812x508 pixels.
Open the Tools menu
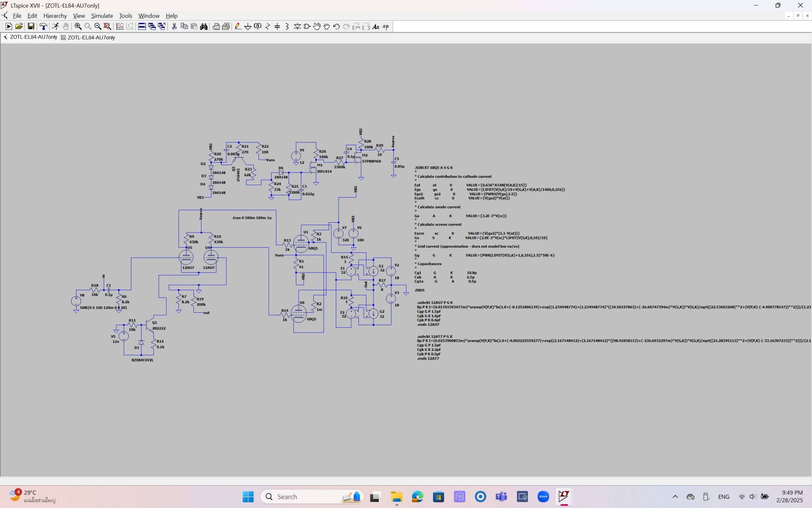click(125, 16)
